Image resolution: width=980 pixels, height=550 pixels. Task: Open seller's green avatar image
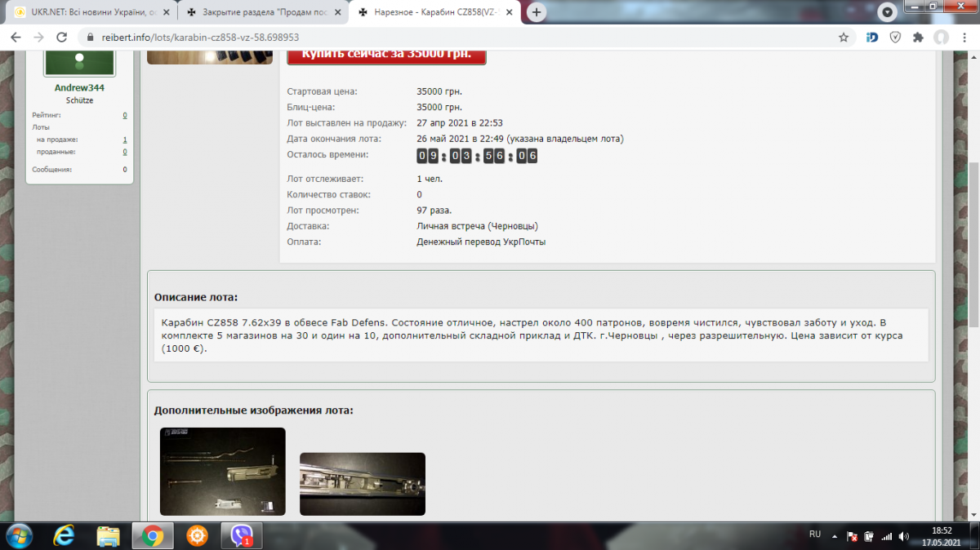[79, 62]
